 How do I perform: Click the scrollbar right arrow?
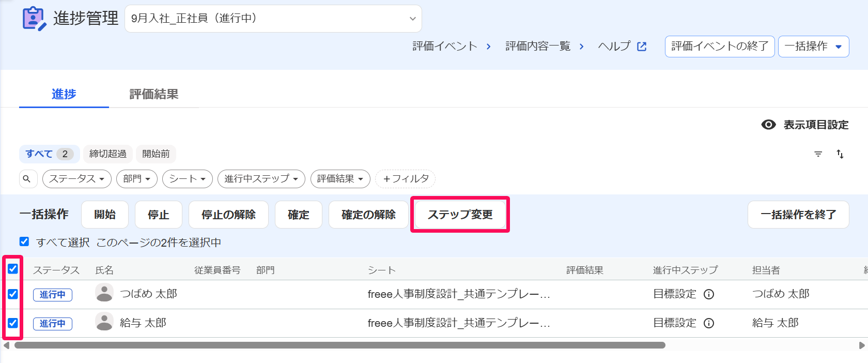862,345
